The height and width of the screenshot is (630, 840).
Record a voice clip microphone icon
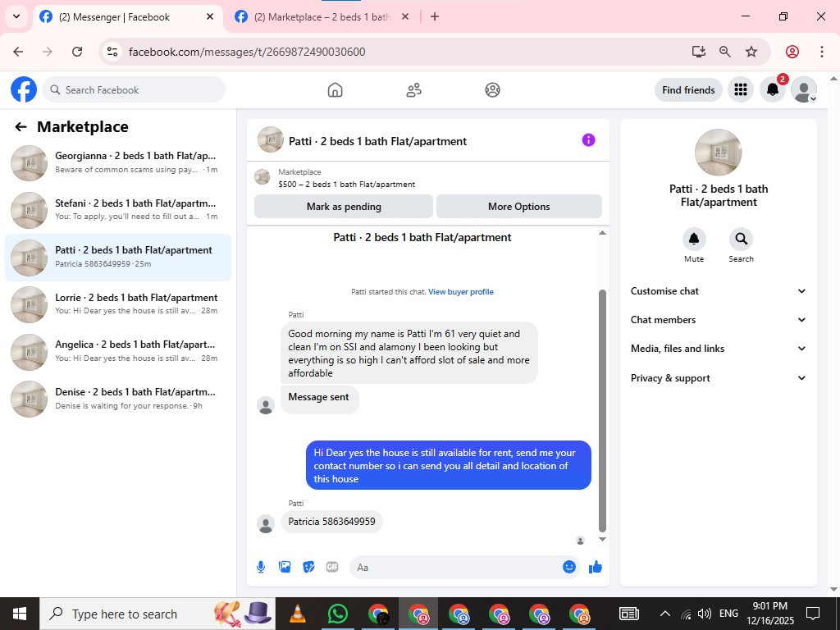pyautogui.click(x=261, y=567)
